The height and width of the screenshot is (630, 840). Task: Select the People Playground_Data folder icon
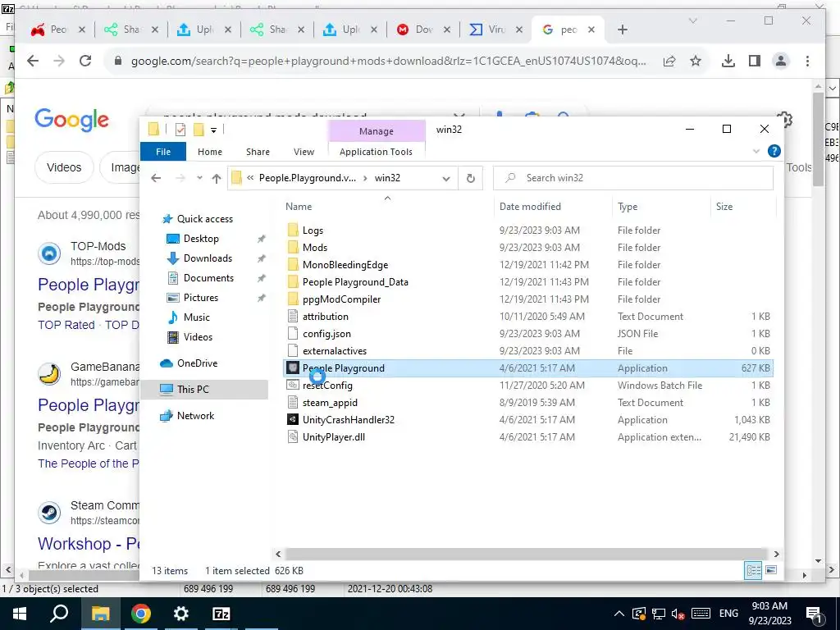pos(293,282)
